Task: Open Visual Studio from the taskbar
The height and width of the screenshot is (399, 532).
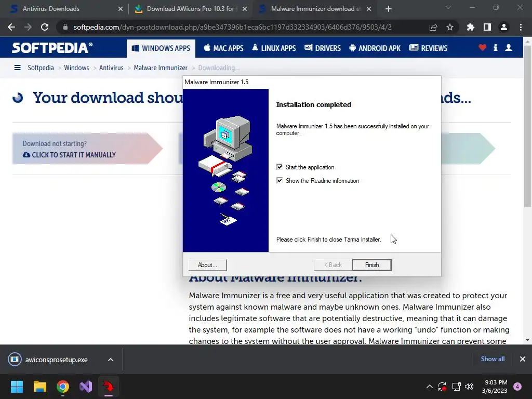Action: point(86,387)
